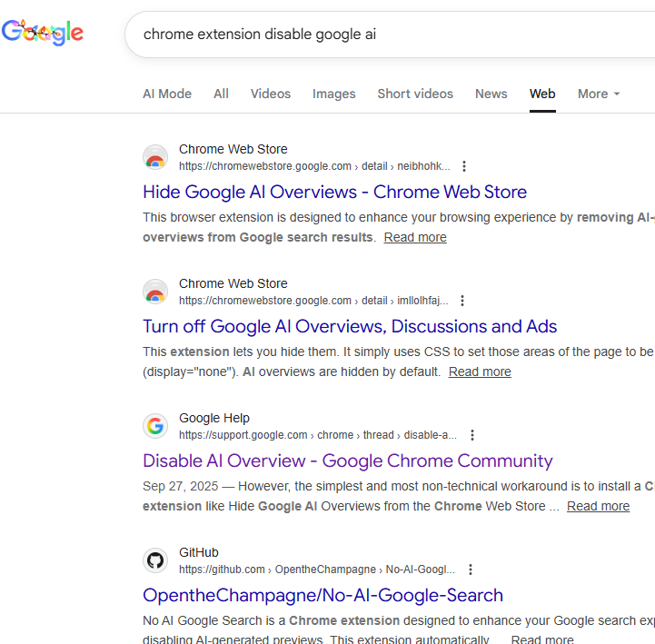Open Hide Google AI Overviews - Chrome Web Store
Screen dimensions: 655x644
[x=334, y=193]
